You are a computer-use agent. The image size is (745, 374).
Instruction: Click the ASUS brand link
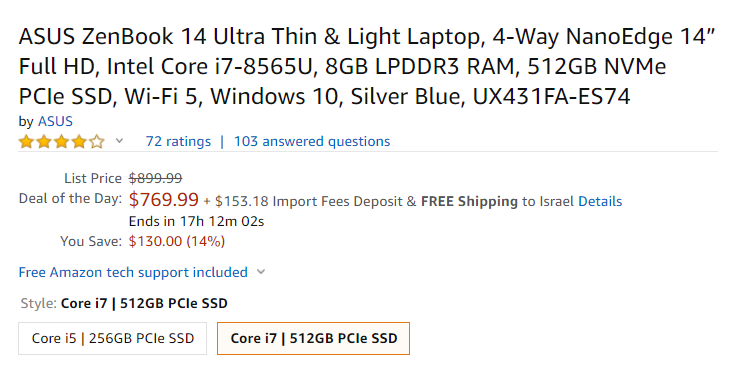pos(55,121)
